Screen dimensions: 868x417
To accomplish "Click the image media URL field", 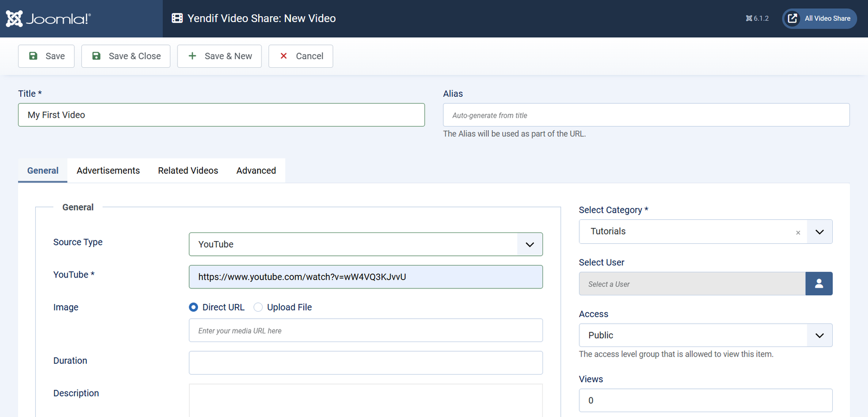I will [366, 331].
